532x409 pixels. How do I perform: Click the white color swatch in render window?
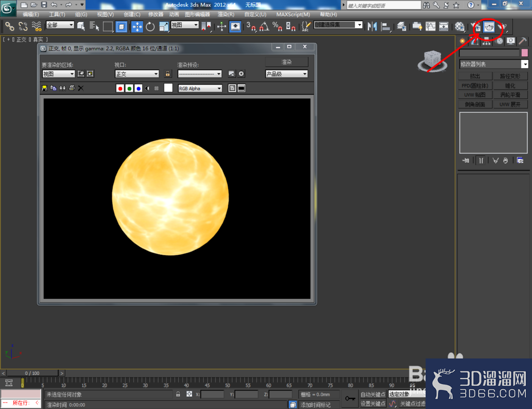click(168, 88)
